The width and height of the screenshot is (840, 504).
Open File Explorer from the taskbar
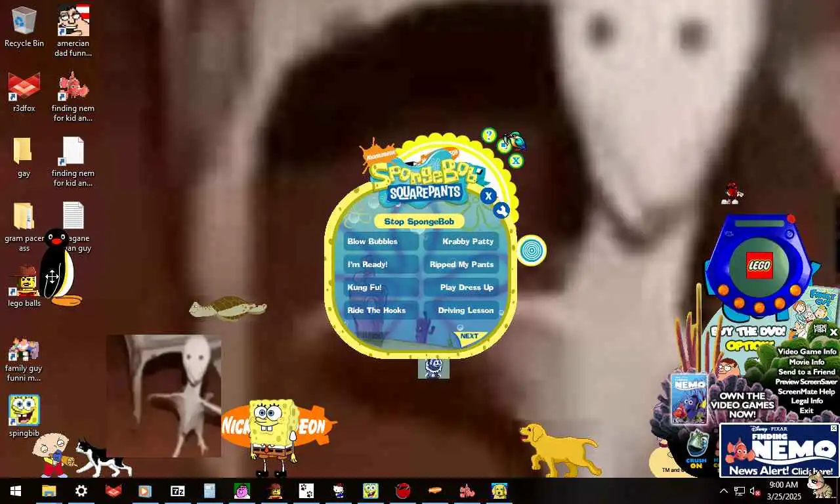point(49,491)
